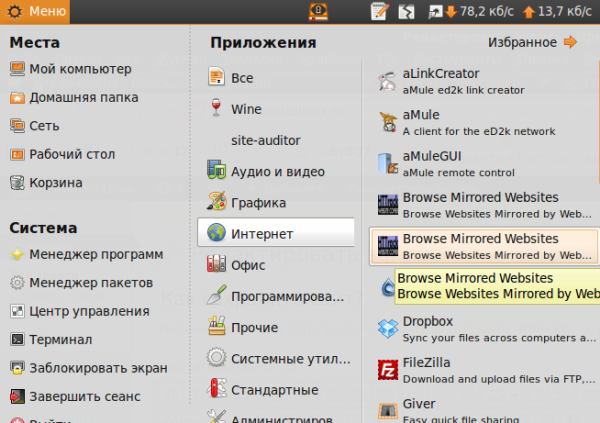
Task: Click 'aMule ed2k link creator' description
Action: (463, 90)
